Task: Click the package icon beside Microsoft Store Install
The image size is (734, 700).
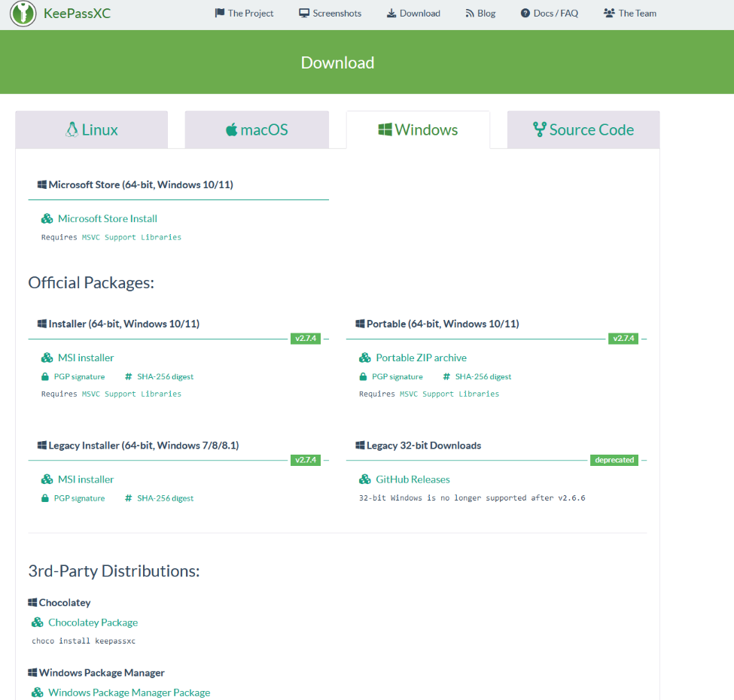Action: (47, 219)
